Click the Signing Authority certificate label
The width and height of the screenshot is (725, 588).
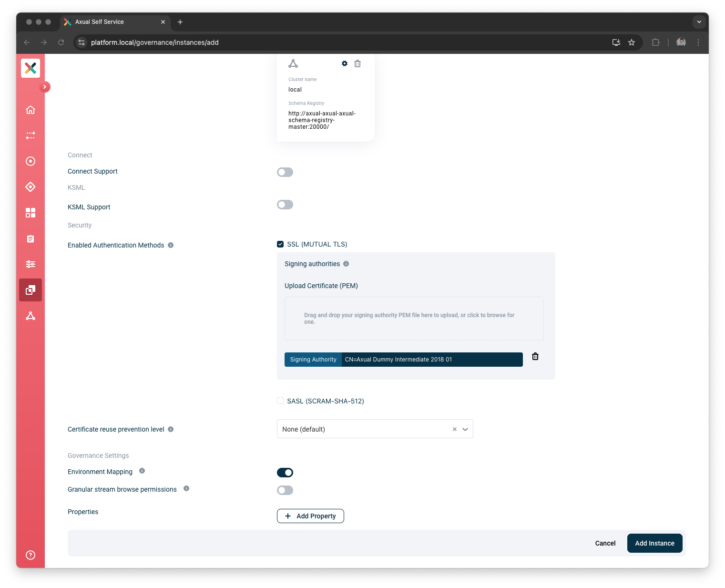click(313, 360)
